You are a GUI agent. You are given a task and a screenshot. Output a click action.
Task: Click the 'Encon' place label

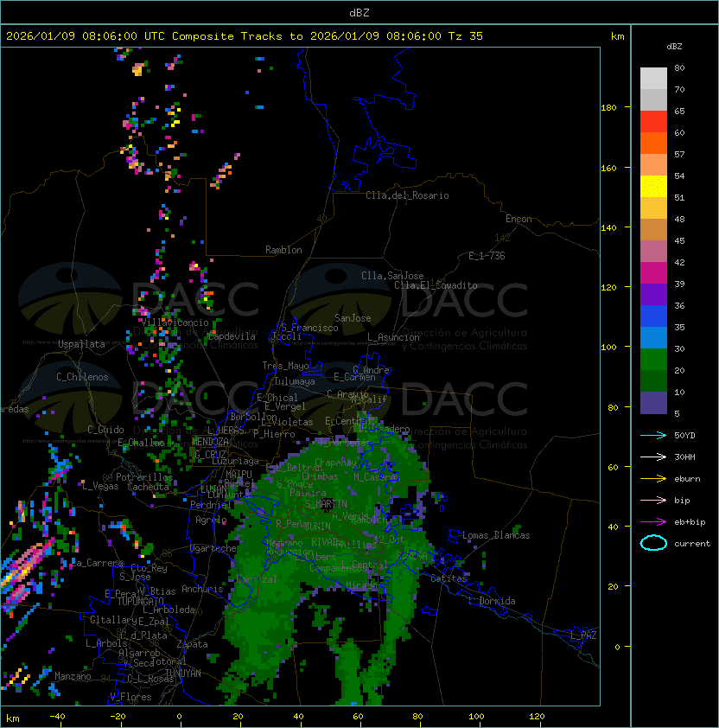[x=519, y=219]
